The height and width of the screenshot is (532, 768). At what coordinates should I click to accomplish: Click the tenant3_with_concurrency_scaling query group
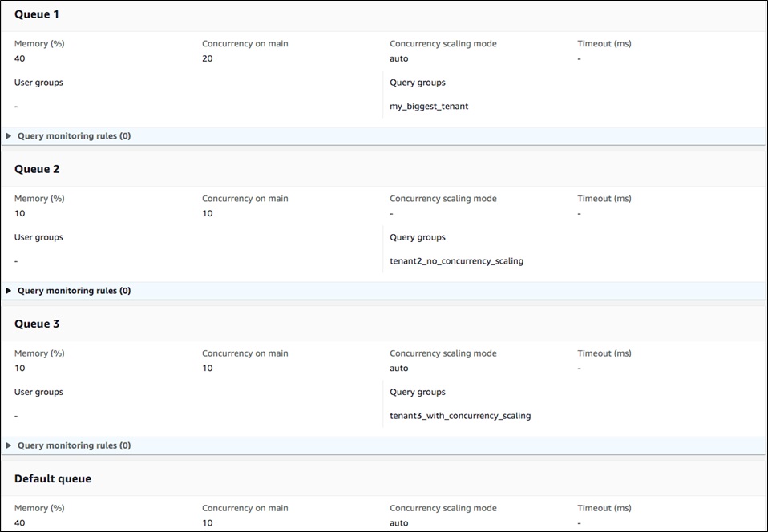(x=460, y=416)
